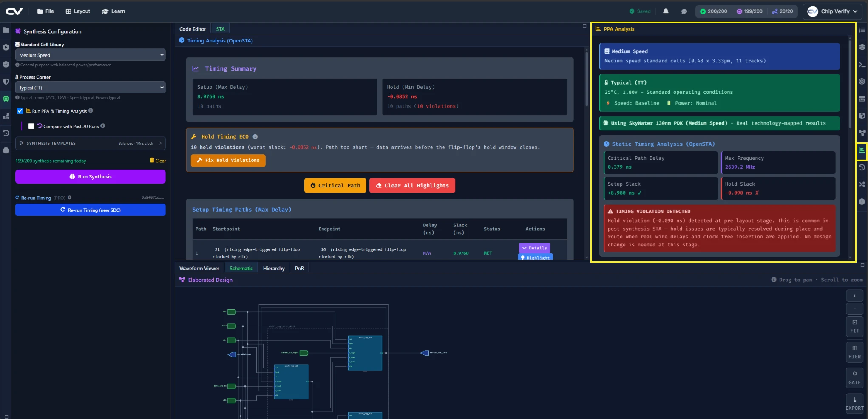This screenshot has height=419, width=868.
Task: Click the Run Synthesis button
Action: point(91,177)
